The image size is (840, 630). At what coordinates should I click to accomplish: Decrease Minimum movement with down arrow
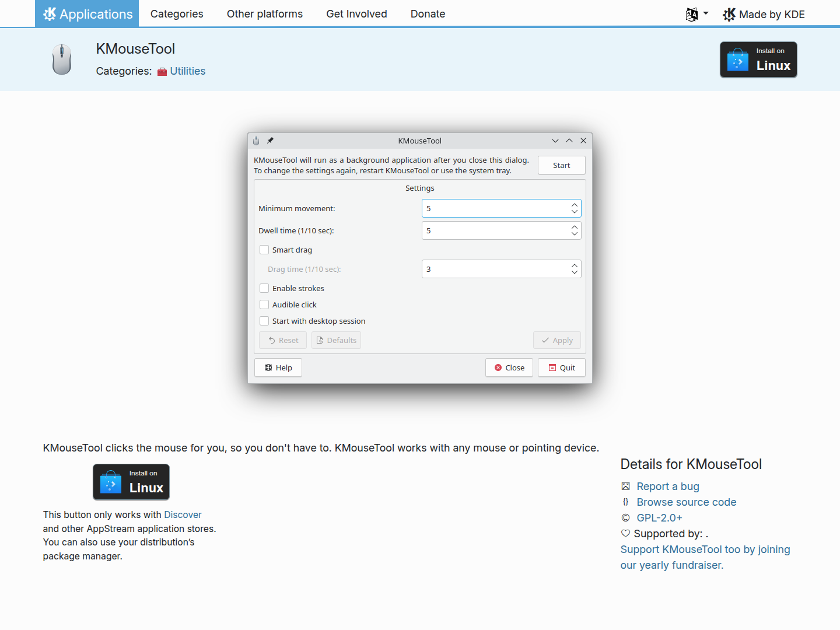coord(575,212)
